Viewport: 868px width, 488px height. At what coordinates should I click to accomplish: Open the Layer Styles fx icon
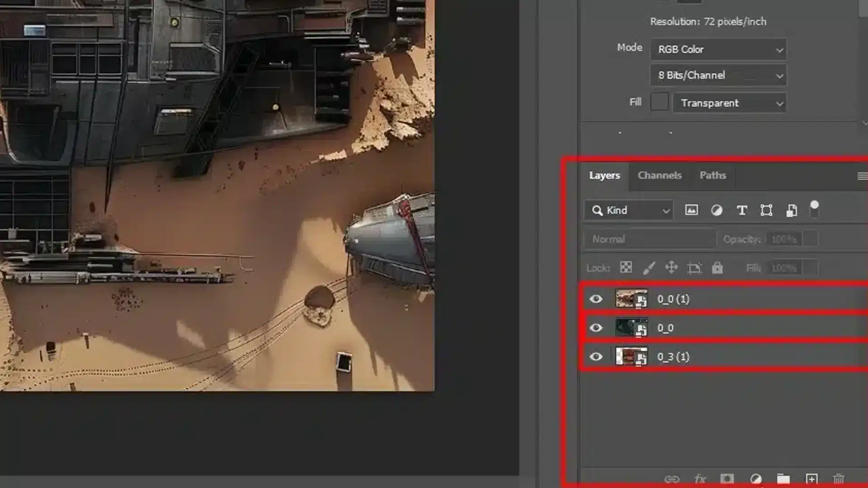tap(700, 479)
